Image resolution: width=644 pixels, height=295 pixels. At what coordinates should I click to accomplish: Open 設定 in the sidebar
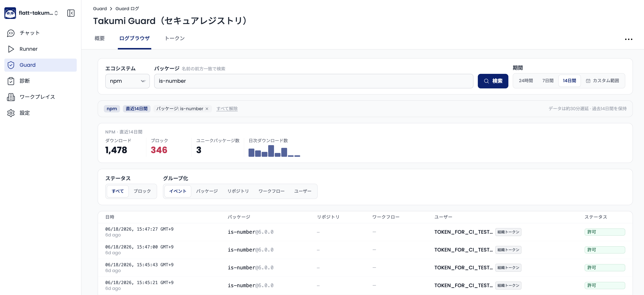tap(41, 113)
